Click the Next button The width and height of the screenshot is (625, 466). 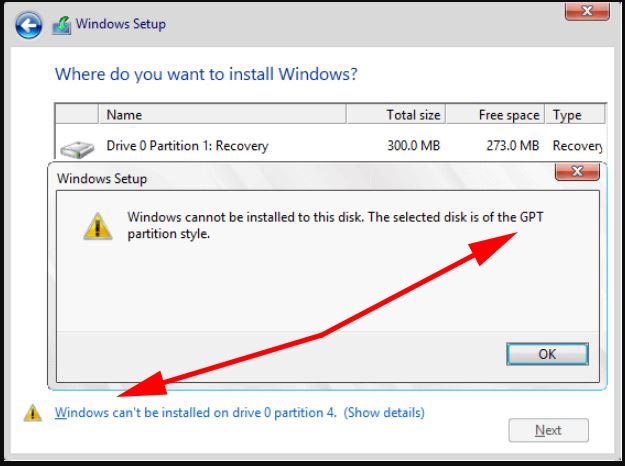point(548,430)
